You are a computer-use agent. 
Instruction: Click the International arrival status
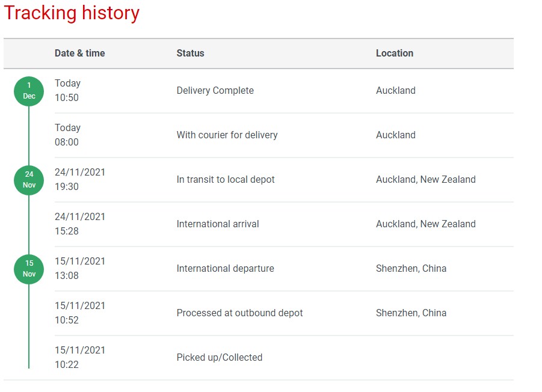tap(218, 224)
